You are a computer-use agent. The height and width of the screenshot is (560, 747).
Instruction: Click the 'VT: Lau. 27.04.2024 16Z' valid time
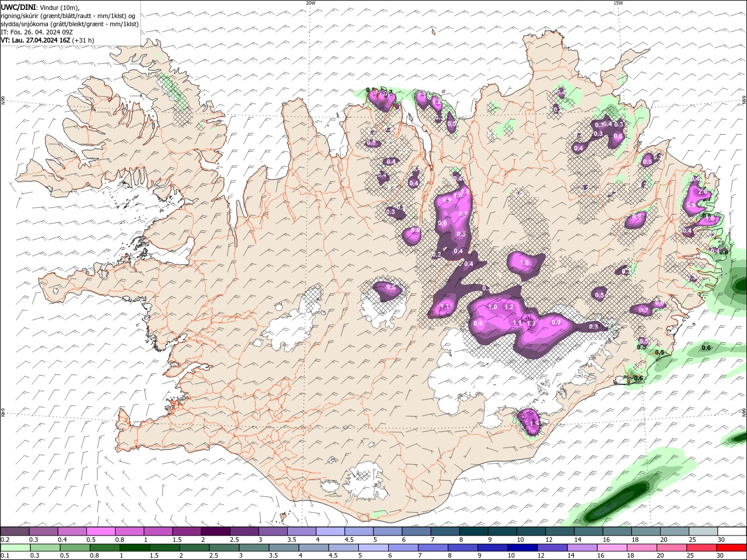click(x=36, y=40)
